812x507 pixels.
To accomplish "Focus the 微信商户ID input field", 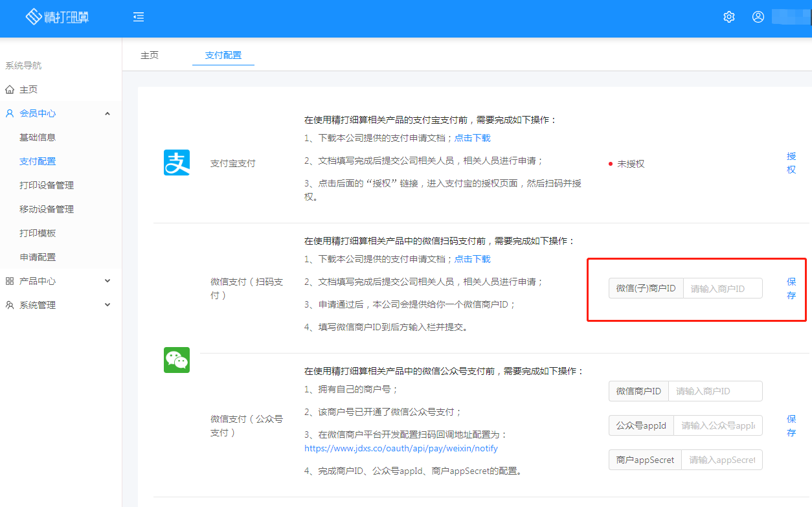I will [716, 391].
